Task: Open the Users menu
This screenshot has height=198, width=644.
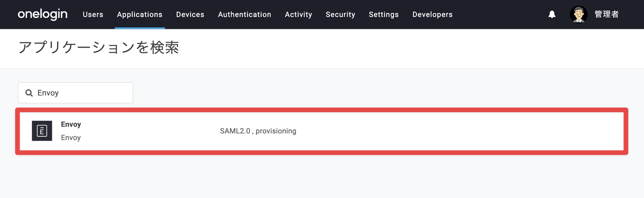Action: coord(93,15)
